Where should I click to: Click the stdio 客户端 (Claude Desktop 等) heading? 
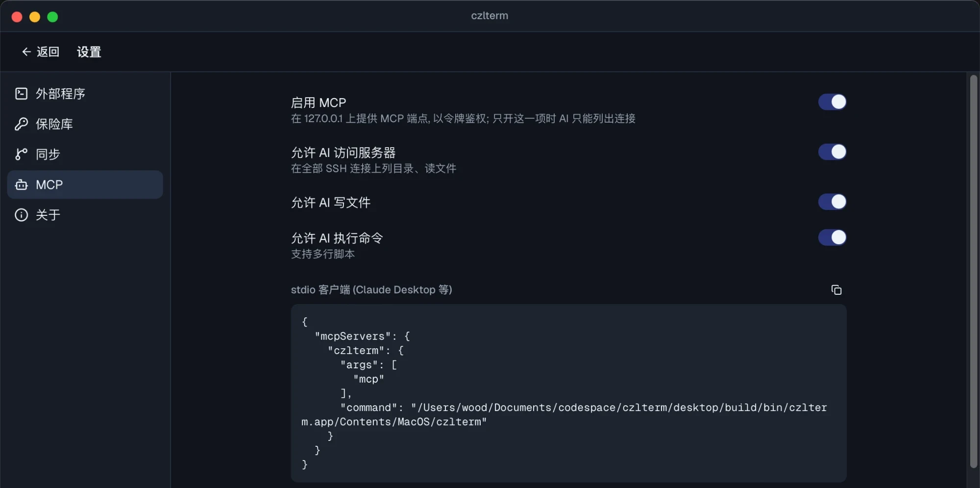coord(371,290)
